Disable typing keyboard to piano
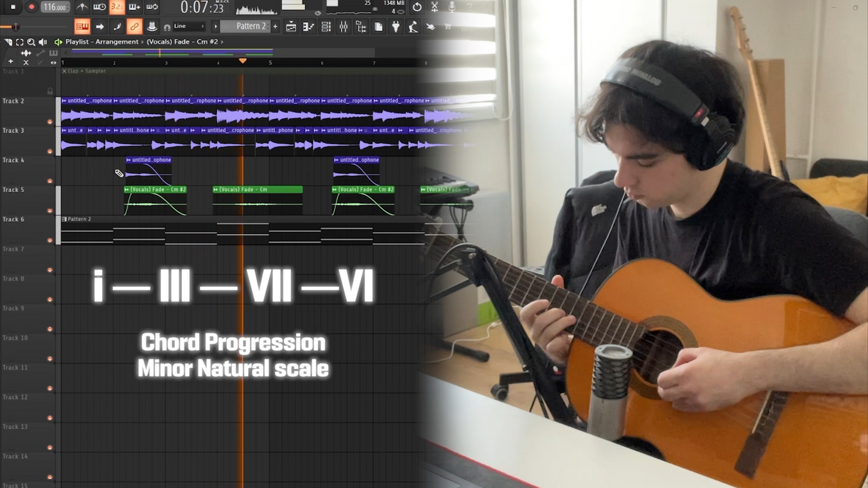The image size is (868, 488). point(82,26)
